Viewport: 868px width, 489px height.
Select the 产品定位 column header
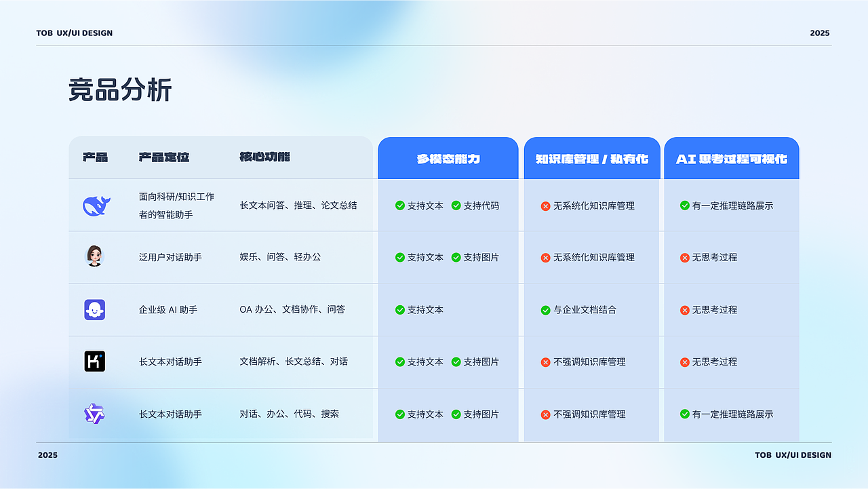point(163,157)
